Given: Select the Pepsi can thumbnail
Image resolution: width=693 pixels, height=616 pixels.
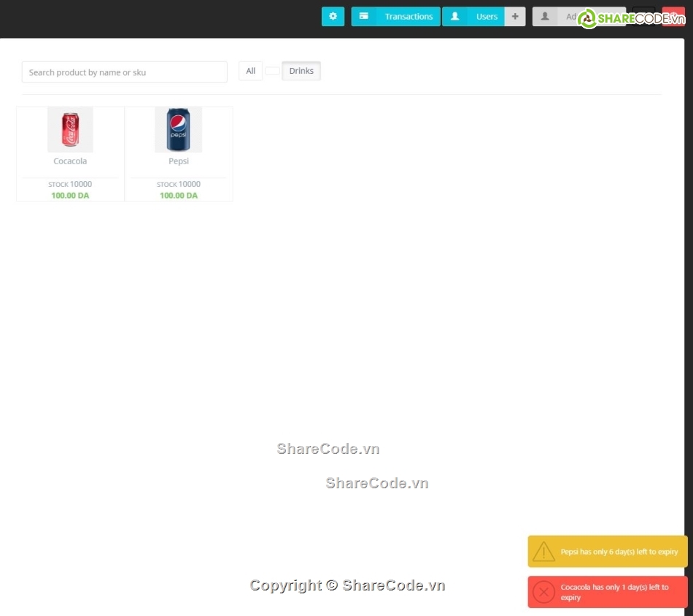Looking at the screenshot, I should click(178, 129).
